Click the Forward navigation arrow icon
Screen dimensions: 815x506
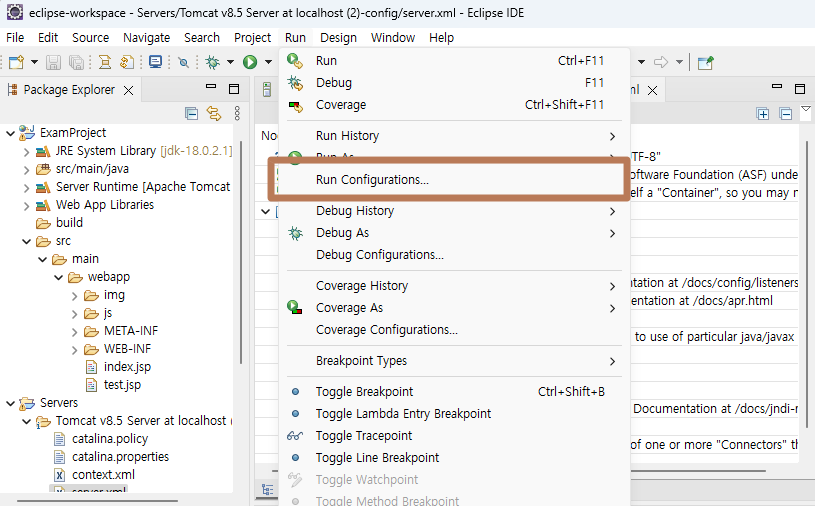pos(661,62)
